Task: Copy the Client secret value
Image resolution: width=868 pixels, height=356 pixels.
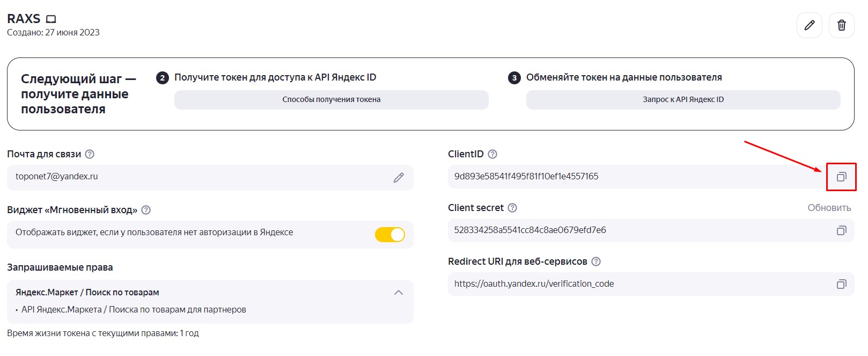Action: (x=841, y=230)
